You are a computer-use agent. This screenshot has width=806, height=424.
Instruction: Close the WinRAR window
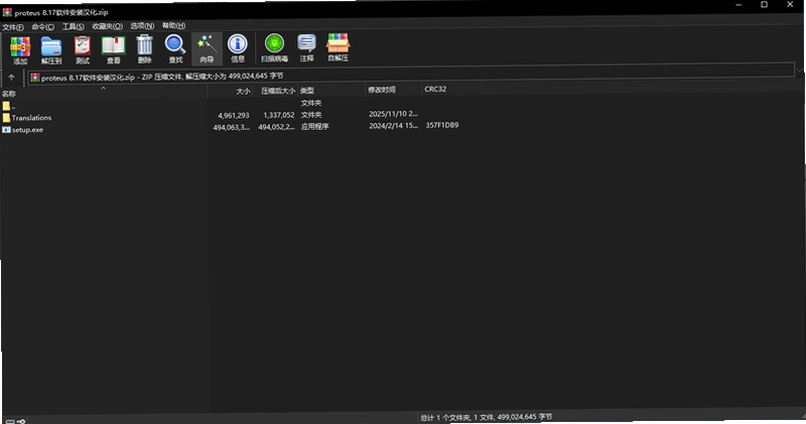tap(790, 5)
